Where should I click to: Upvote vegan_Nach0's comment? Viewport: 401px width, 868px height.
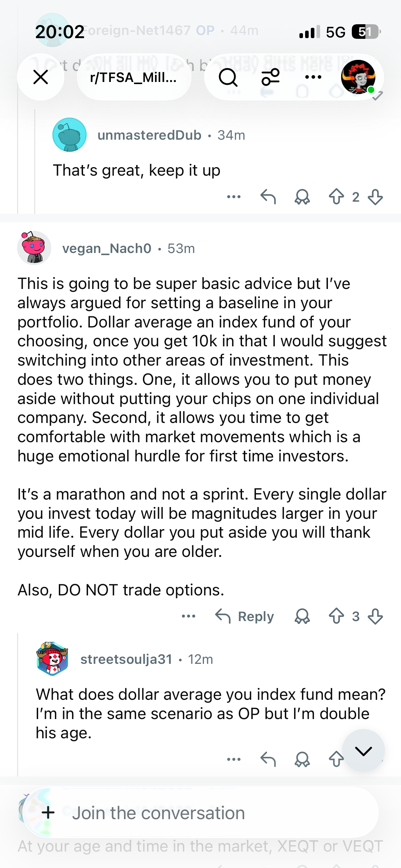(336, 616)
